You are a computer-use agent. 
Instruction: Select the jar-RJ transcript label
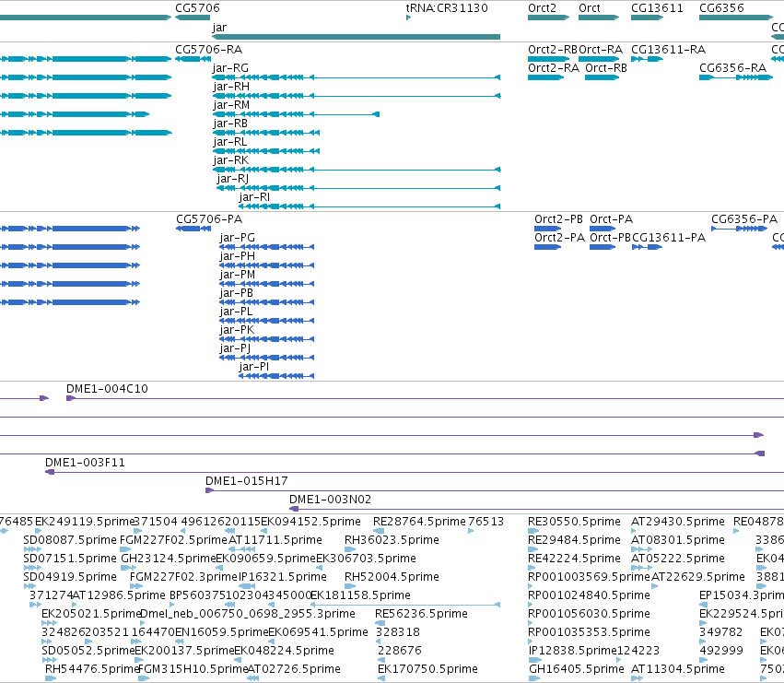(x=232, y=179)
